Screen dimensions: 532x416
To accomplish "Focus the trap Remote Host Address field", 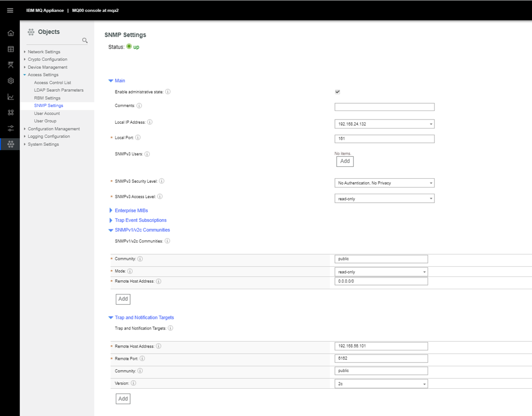I will click(381, 346).
